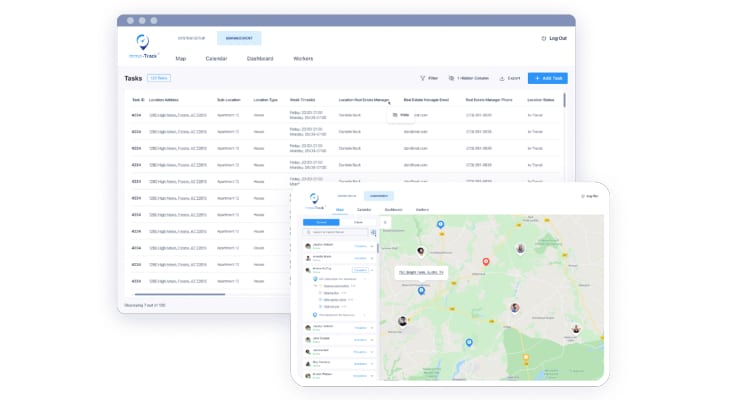This screenshot has width=740, height=400.
Task: Select the highlighted Management tab in map window
Action: (379, 196)
